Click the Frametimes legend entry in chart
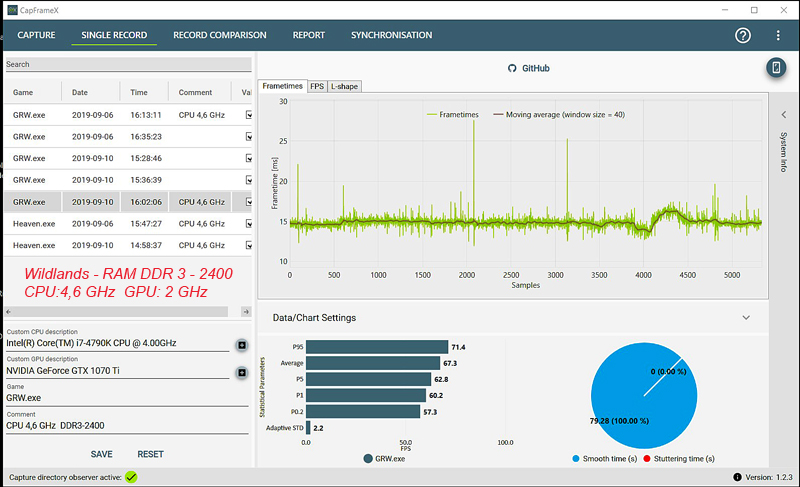800x487 pixels. pos(453,115)
